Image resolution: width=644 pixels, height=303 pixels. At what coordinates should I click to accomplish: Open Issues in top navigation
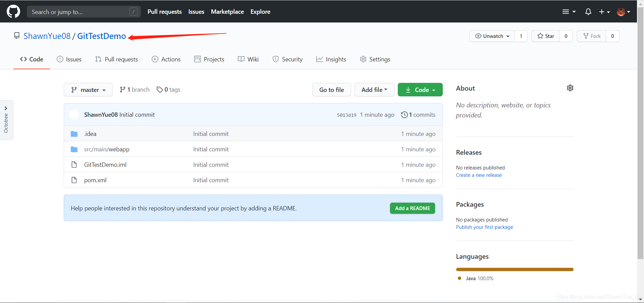click(196, 12)
